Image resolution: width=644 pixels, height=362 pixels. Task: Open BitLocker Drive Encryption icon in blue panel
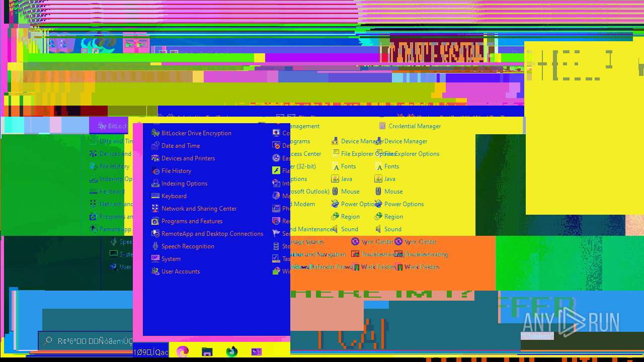(155, 133)
